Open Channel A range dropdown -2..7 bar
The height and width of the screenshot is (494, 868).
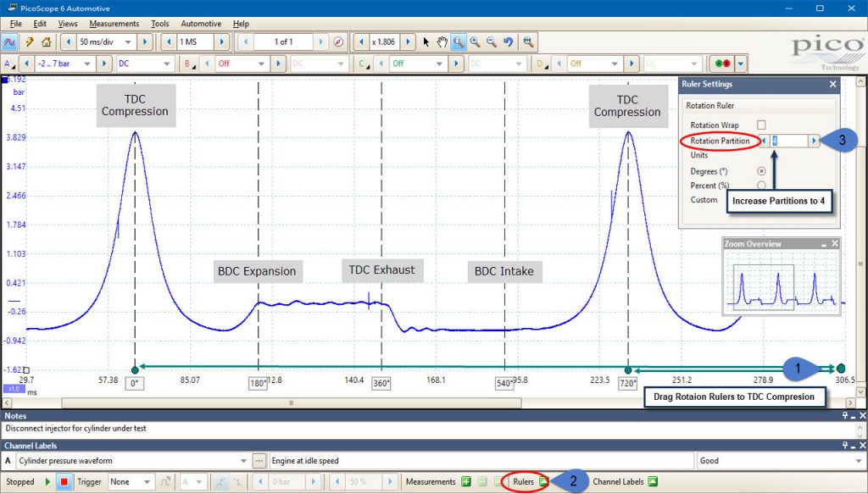(87, 64)
